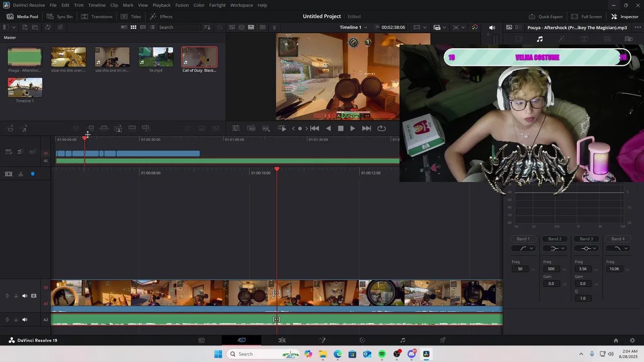
Task: Open the Playback menu
Action: [x=162, y=5]
